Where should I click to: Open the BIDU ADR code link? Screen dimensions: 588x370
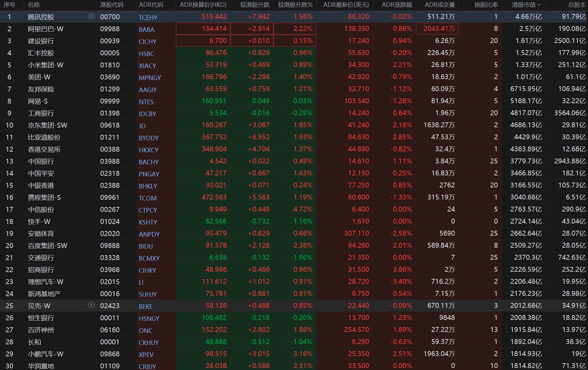click(x=146, y=246)
